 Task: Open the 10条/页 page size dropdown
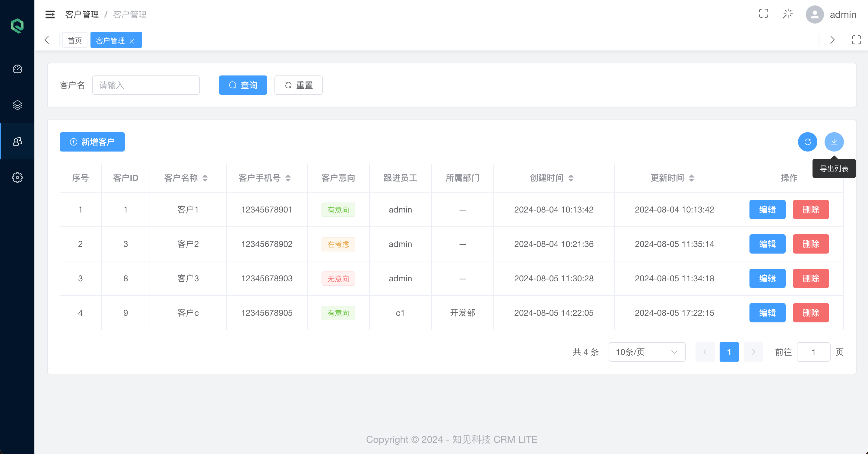(x=647, y=352)
